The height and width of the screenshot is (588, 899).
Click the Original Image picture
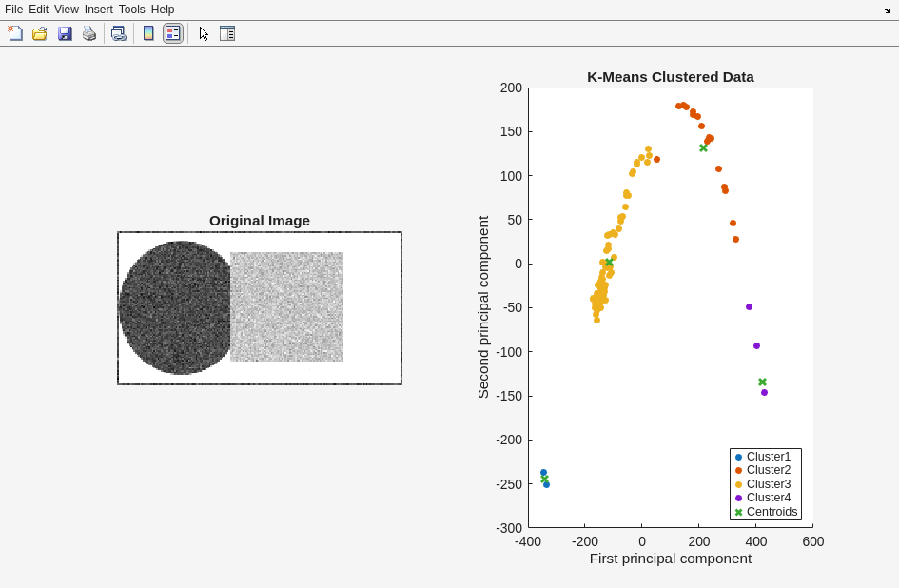coord(260,308)
